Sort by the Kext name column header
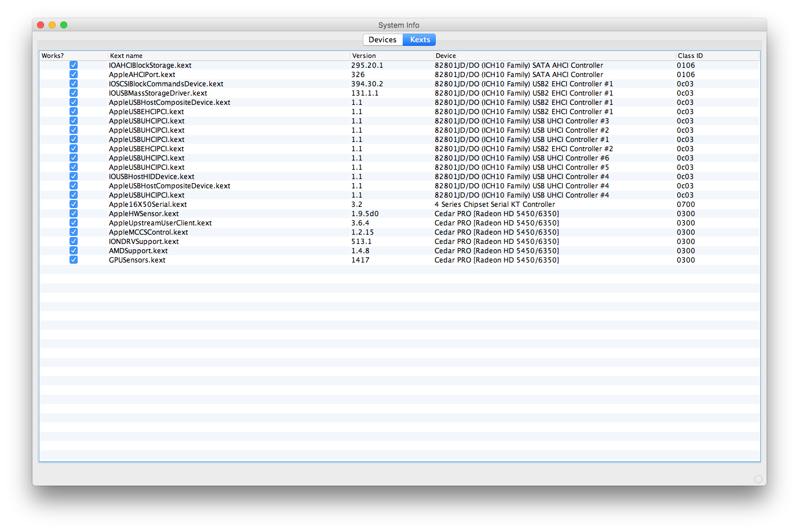The image size is (799, 532). (229, 56)
